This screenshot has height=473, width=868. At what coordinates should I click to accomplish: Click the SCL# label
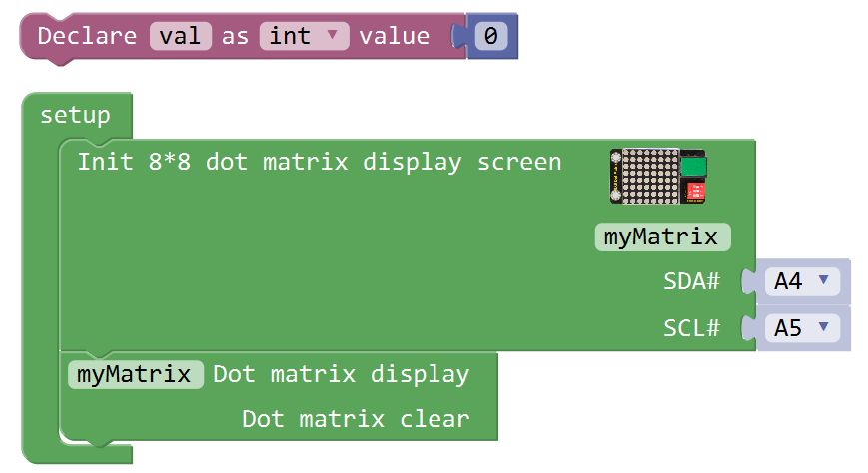tap(691, 328)
